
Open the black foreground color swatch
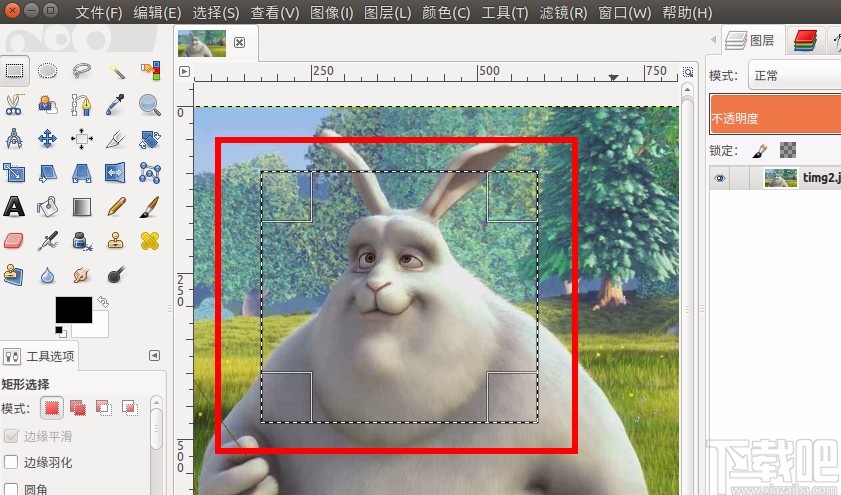pyautogui.click(x=73, y=309)
